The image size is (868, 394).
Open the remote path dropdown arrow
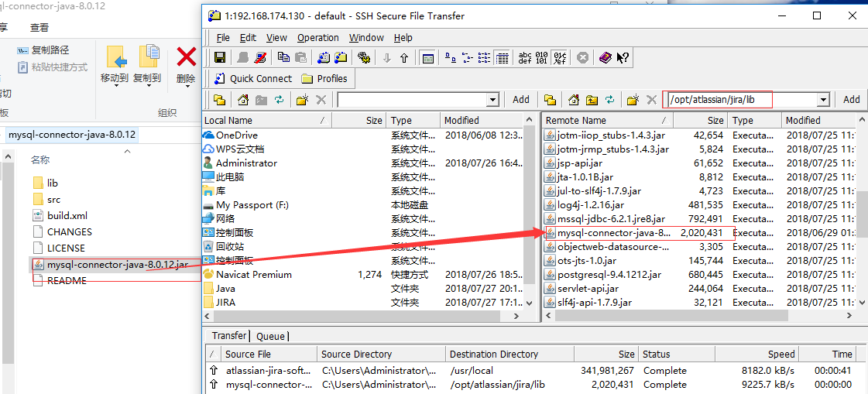click(824, 100)
